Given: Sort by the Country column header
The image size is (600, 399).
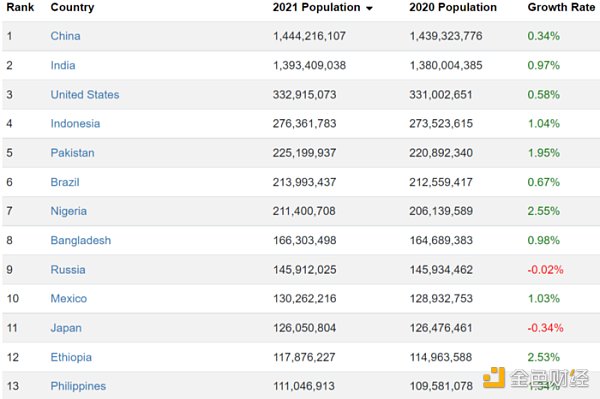Looking at the screenshot, I should point(72,7).
